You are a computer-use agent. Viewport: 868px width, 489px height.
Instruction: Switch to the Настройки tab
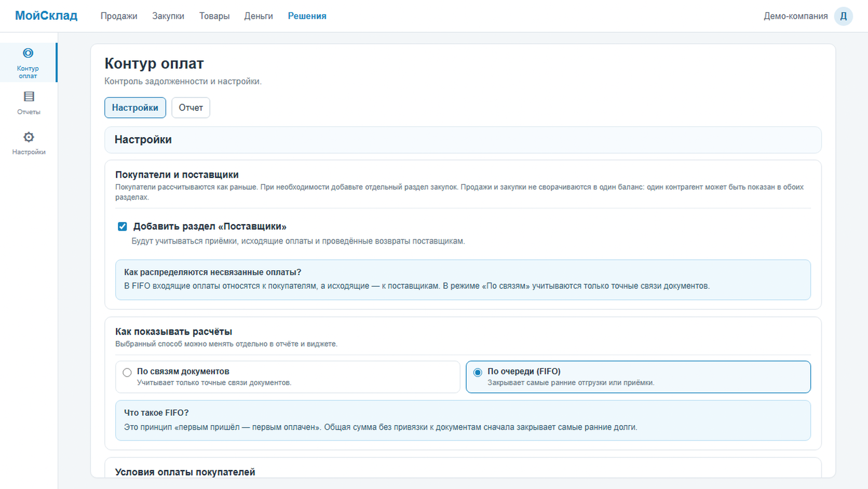[x=135, y=108]
